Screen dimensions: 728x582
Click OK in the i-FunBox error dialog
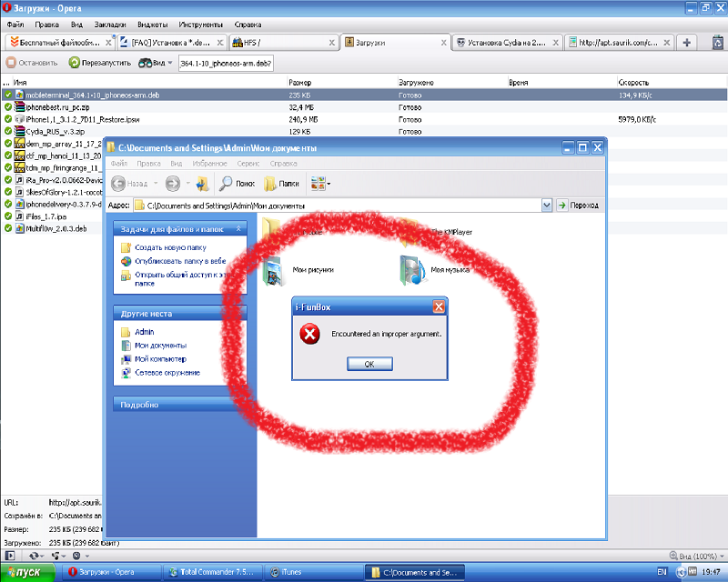(x=369, y=363)
